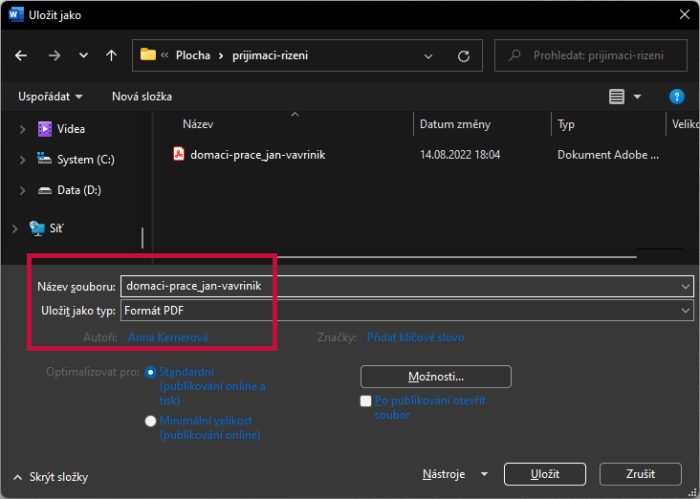Viewport: 700px width, 499px height.
Task: Go back with the left arrow
Action: click(x=21, y=55)
